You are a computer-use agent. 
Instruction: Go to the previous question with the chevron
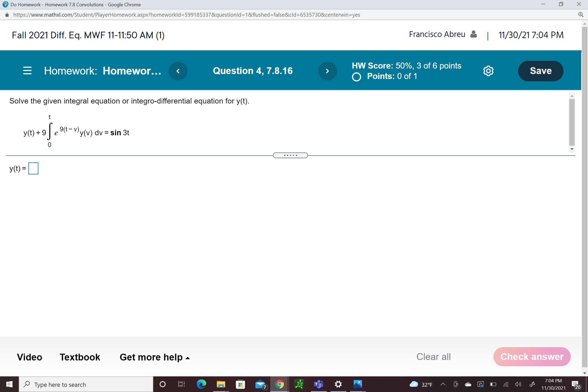(178, 71)
